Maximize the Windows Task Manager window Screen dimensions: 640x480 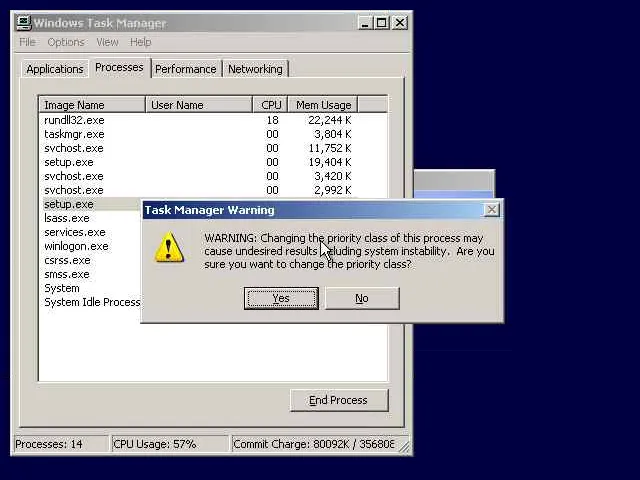click(x=382, y=23)
